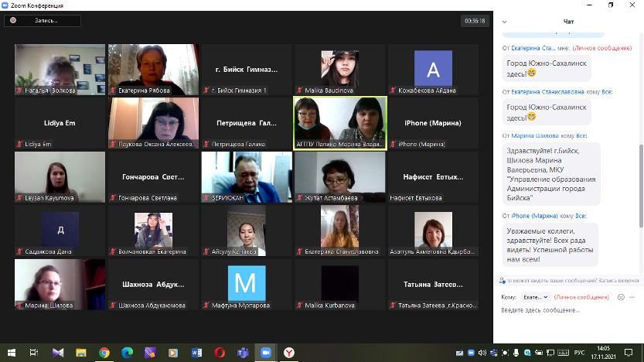The image size is (644, 362).
Task: Open the emoji picker in chat
Action: pos(620,297)
